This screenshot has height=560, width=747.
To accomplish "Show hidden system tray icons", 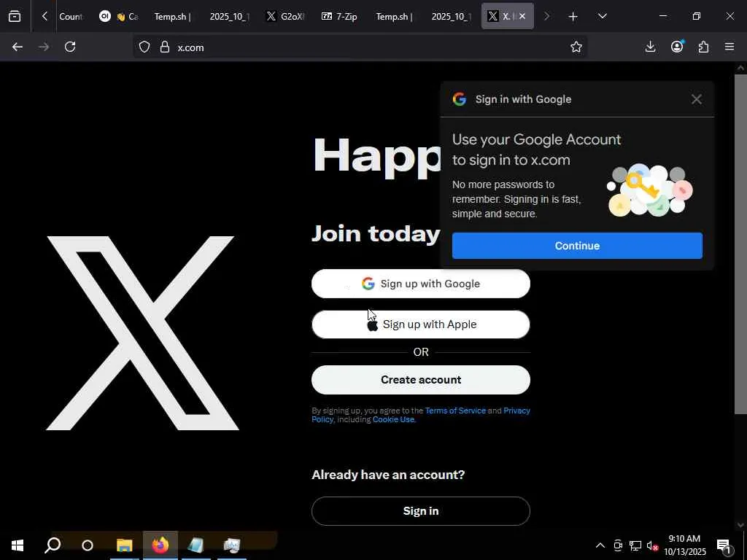I will 600,545.
